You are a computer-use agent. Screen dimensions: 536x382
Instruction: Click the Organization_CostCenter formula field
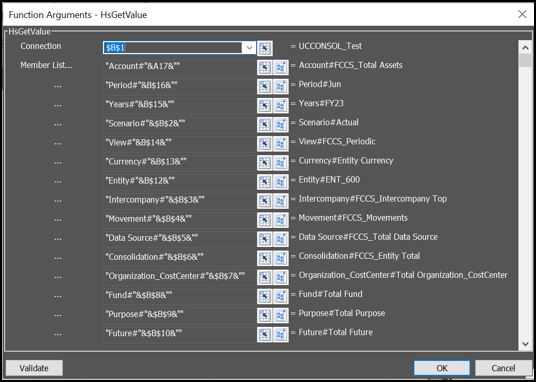tap(179, 277)
